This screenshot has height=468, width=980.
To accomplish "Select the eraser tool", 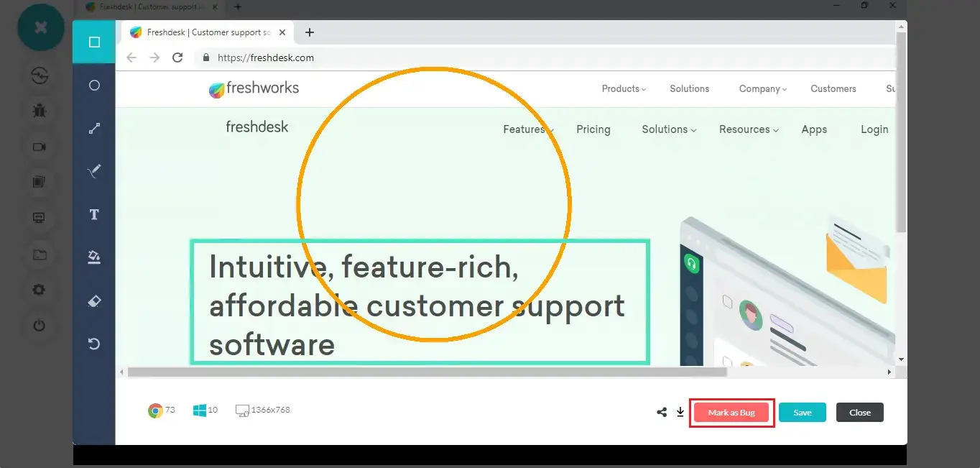I will pyautogui.click(x=94, y=301).
